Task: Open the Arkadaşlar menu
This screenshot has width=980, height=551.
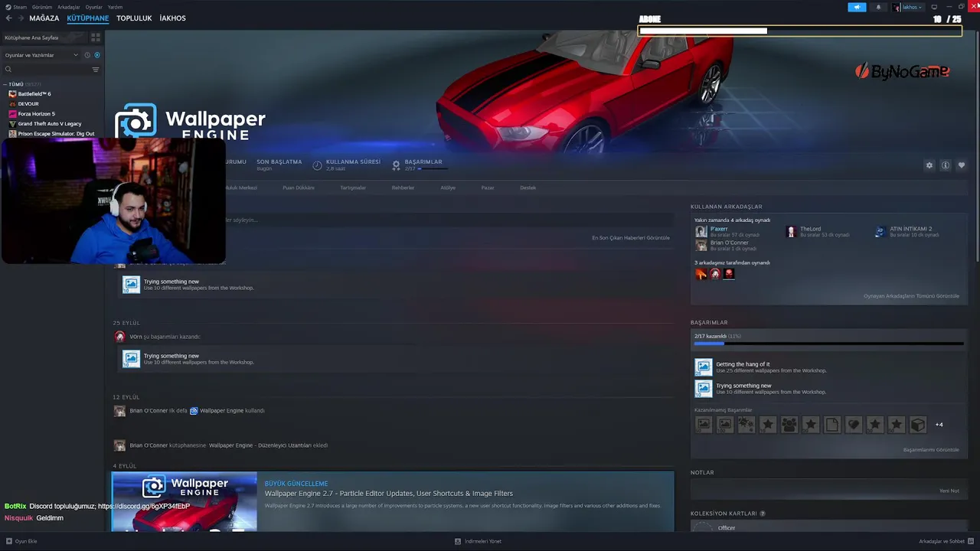Action: point(69,7)
